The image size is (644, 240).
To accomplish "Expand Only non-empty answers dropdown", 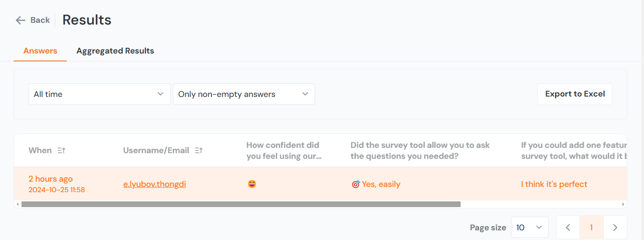I will pos(243,94).
